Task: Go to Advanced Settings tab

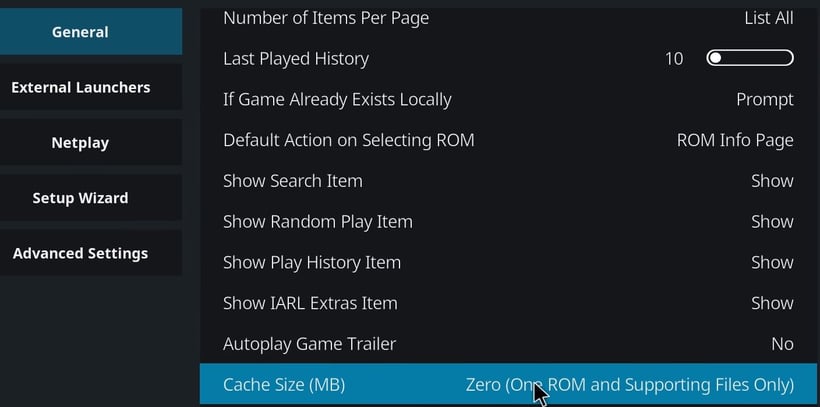Action: tap(80, 254)
